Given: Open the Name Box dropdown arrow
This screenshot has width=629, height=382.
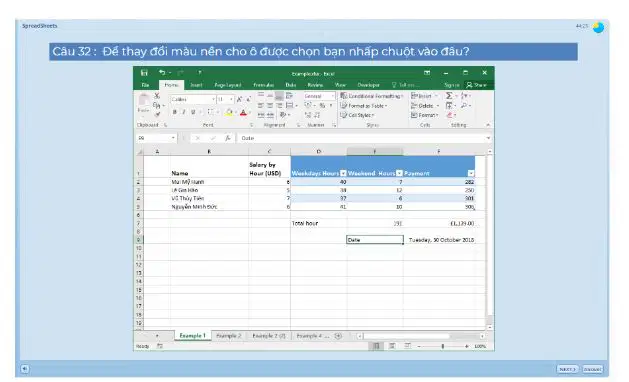Looking at the screenshot, I should coord(173,138).
